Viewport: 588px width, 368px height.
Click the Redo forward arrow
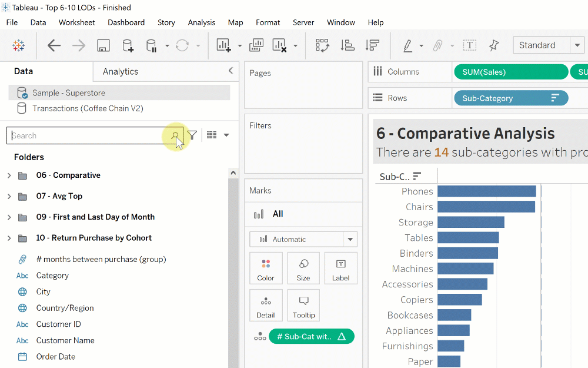click(x=78, y=45)
